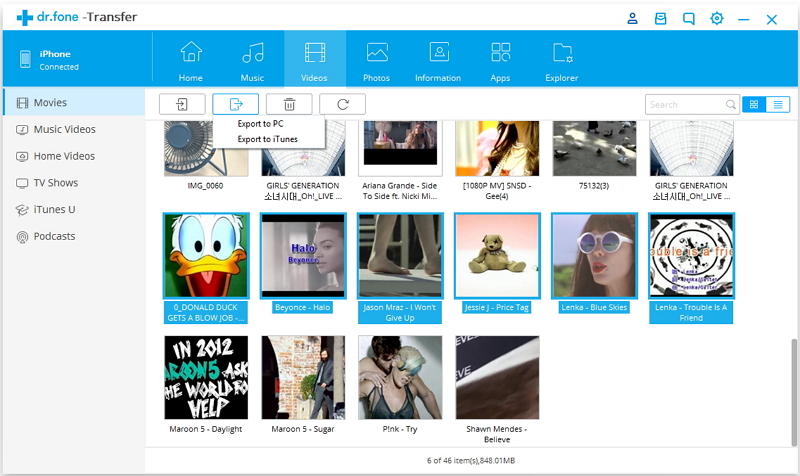The height and width of the screenshot is (476, 800).
Task: Switch to the Apps tab
Action: tap(501, 60)
